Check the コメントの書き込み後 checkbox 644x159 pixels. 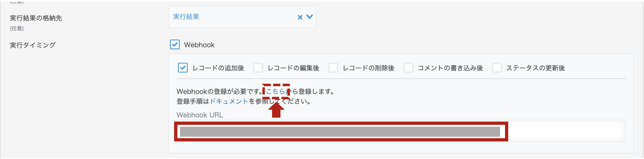[x=409, y=68]
